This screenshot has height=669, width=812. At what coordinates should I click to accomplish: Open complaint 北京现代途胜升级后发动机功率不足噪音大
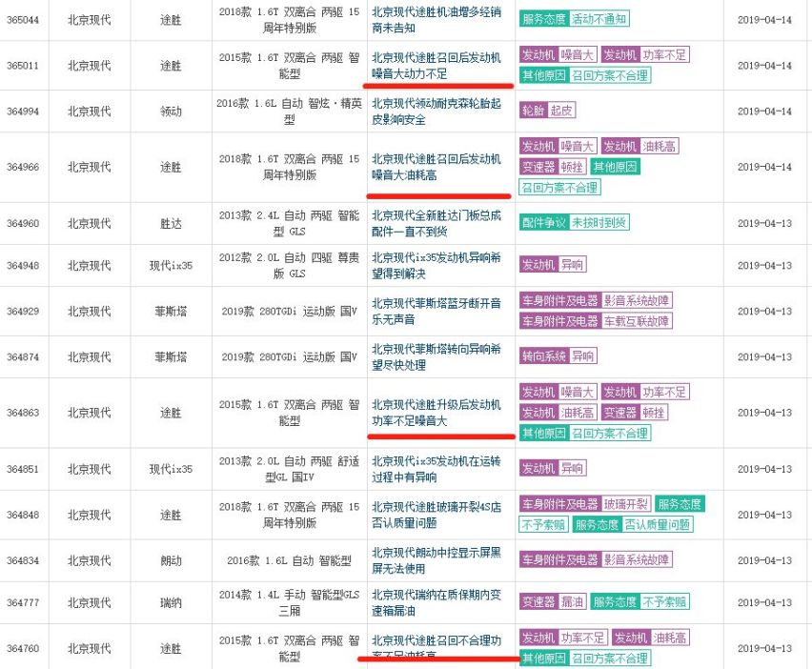pos(436,413)
